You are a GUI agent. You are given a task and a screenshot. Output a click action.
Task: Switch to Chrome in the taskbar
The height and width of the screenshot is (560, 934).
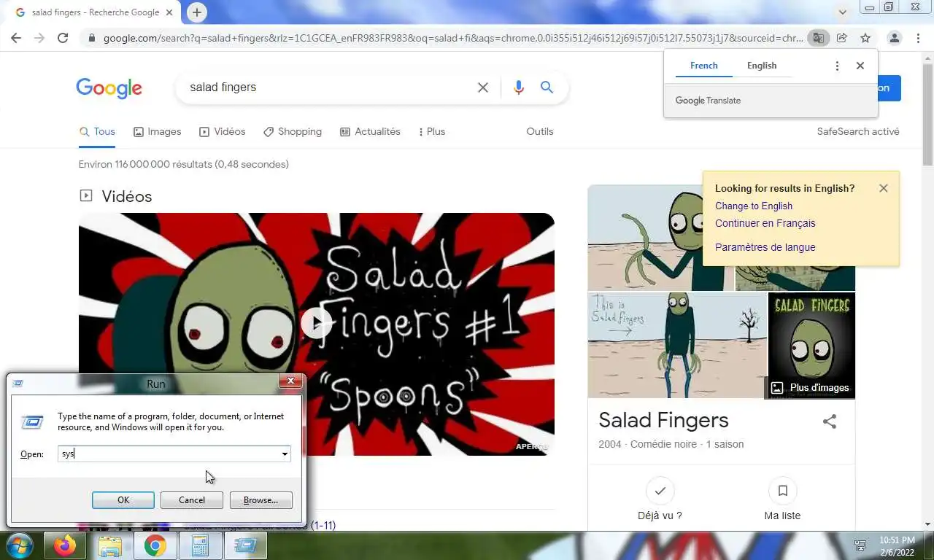(155, 545)
